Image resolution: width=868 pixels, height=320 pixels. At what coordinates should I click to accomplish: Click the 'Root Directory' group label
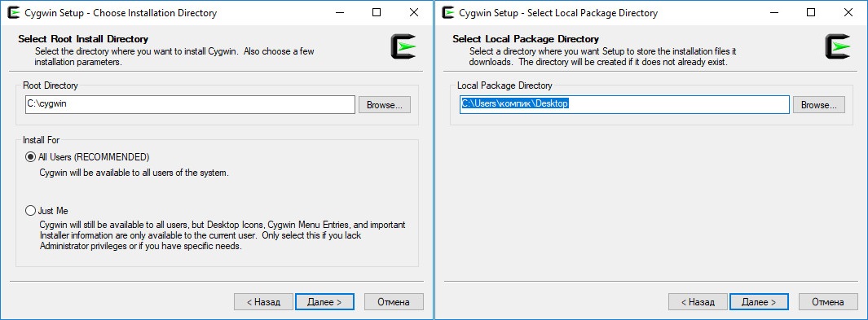(x=51, y=85)
